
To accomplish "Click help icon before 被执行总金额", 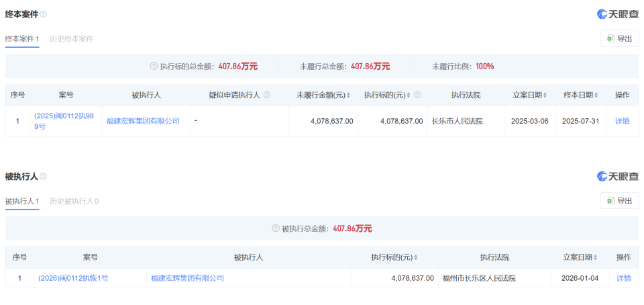I will click(276, 228).
